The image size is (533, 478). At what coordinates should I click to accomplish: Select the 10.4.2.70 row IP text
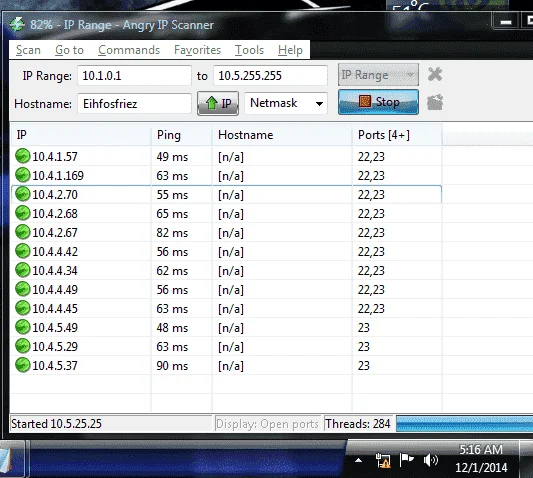pyautogui.click(x=55, y=195)
